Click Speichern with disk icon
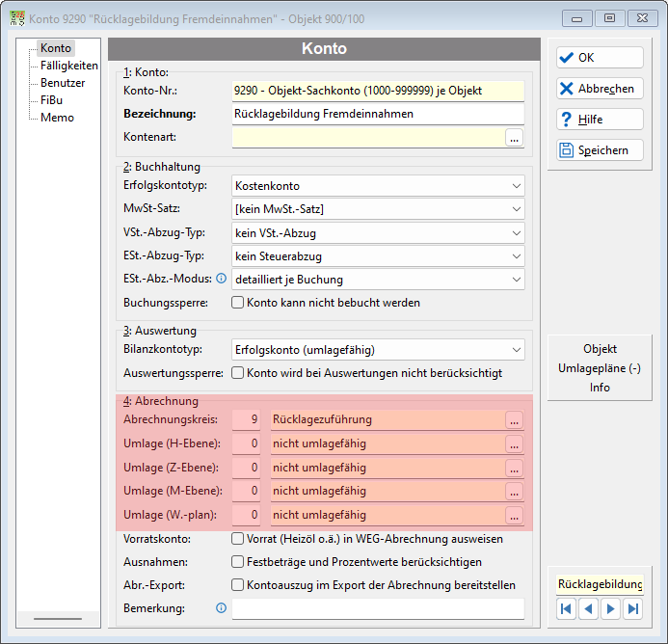 click(600, 150)
